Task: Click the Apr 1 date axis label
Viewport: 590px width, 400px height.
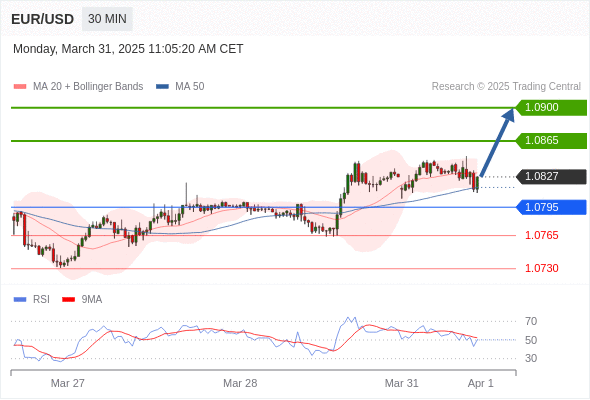Action: 481,383
